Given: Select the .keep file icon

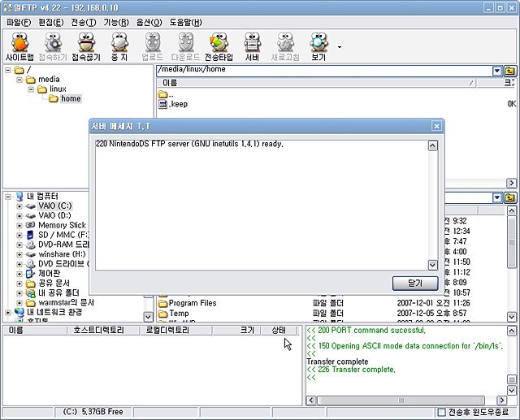Looking at the screenshot, I should 162,104.
